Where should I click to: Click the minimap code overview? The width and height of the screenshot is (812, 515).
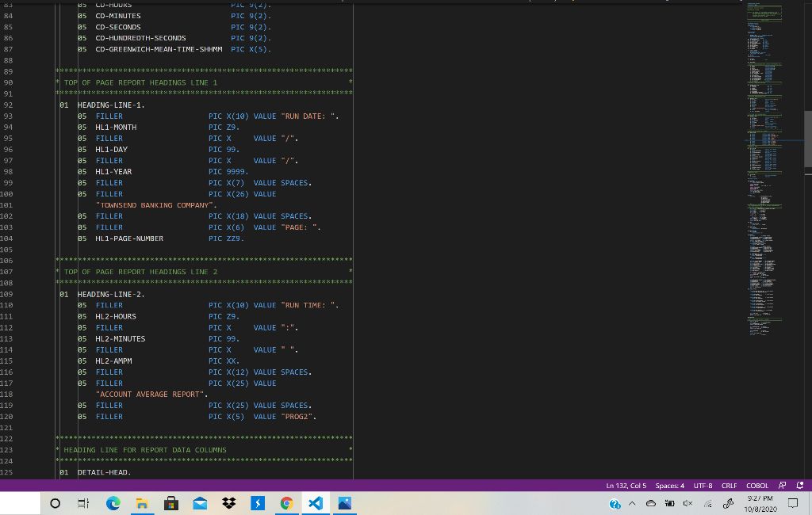point(765,158)
